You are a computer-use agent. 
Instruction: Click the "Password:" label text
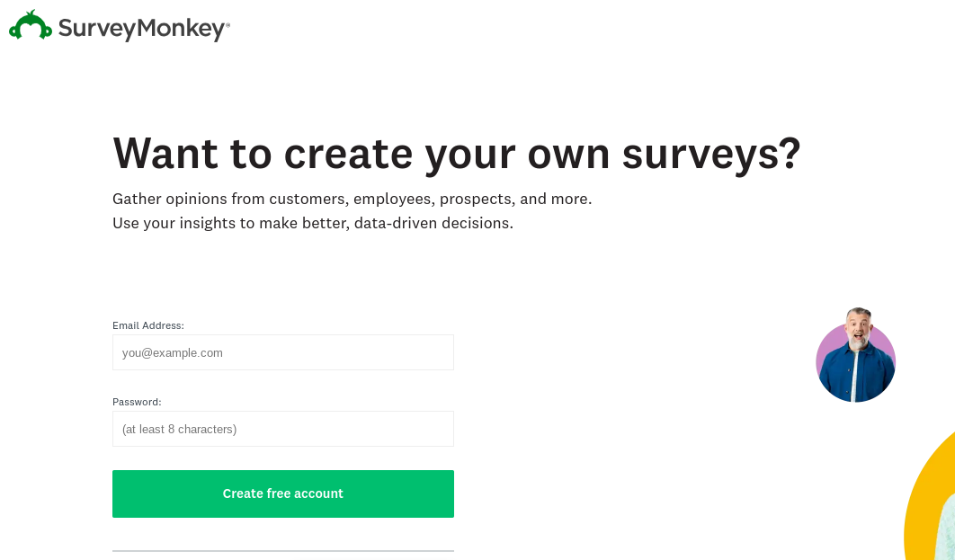tap(137, 402)
